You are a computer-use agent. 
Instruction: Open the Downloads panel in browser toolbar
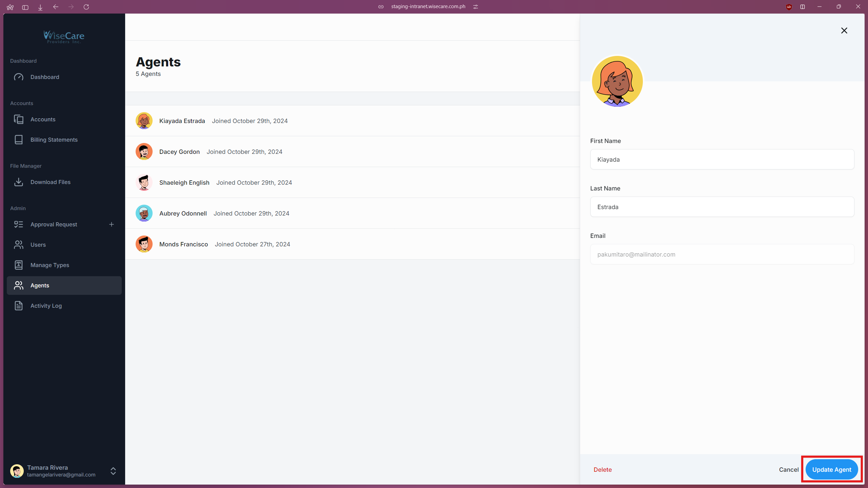click(x=40, y=7)
